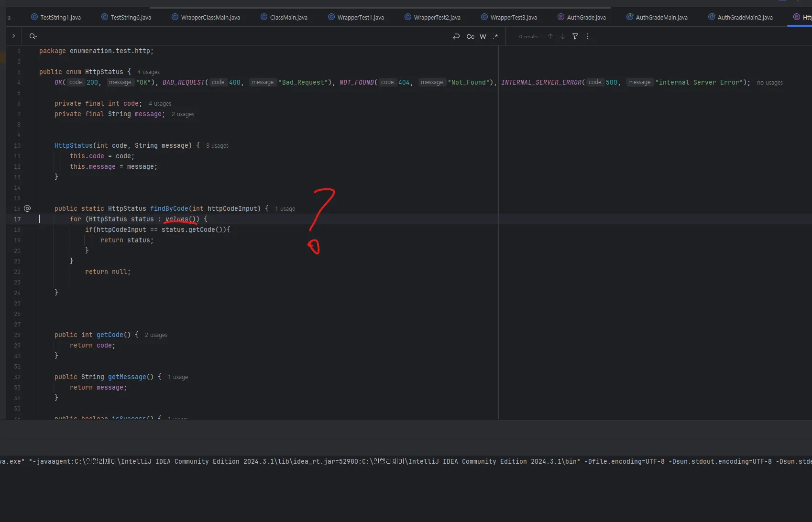Switch to WrapperTest1.java tab

coord(356,17)
